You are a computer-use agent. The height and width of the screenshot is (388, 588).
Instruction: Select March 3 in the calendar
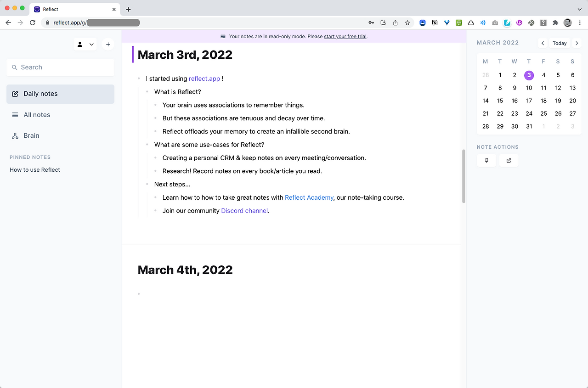coord(529,75)
